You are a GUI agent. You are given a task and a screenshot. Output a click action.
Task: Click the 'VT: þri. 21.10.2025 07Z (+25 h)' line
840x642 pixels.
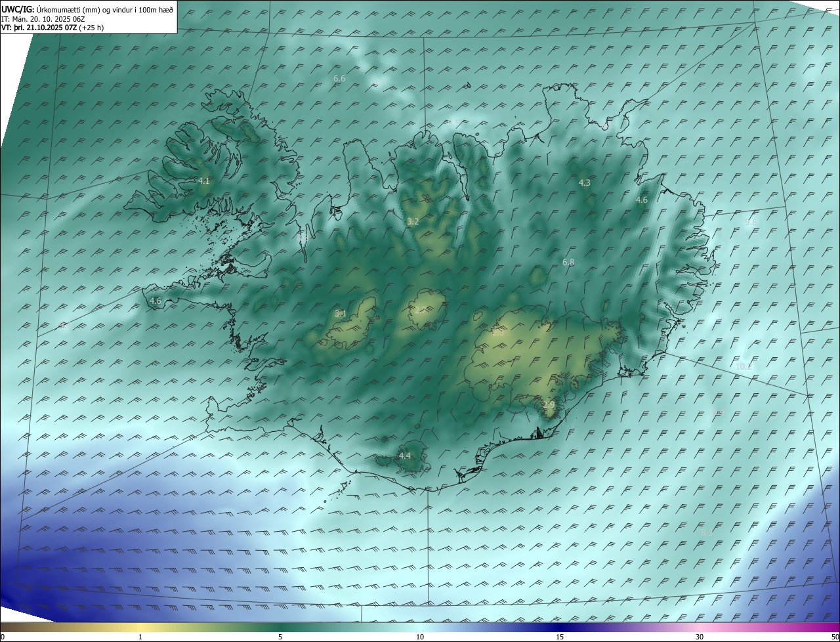coord(52,28)
